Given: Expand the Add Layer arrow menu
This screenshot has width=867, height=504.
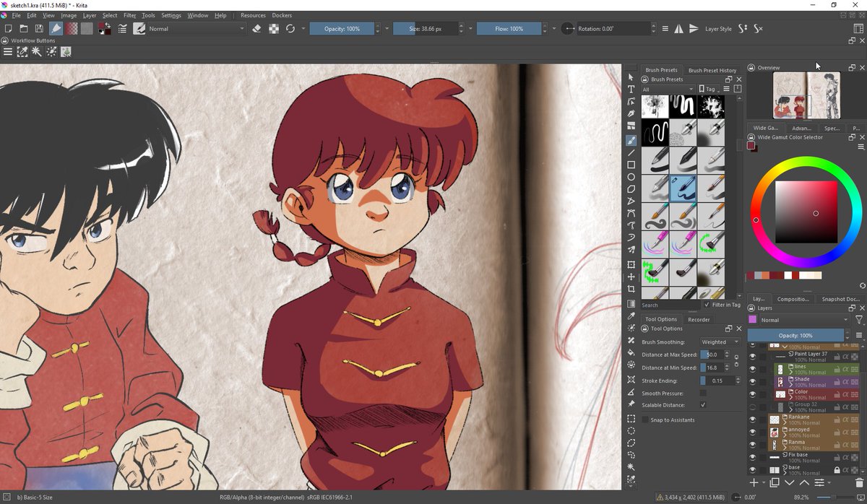Looking at the screenshot, I should (763, 482).
